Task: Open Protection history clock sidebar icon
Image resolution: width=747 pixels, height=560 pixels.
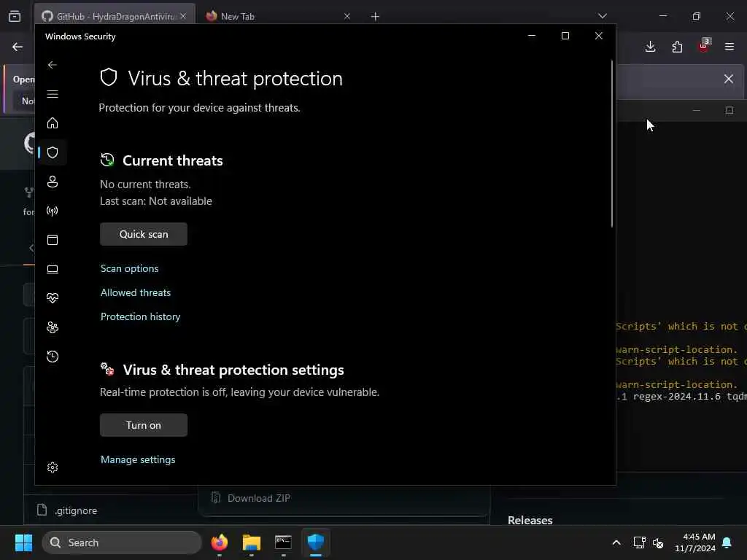Action: (53, 357)
